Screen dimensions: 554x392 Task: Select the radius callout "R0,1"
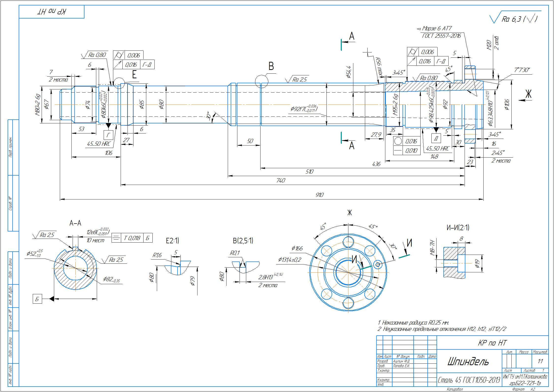[x=235, y=253]
